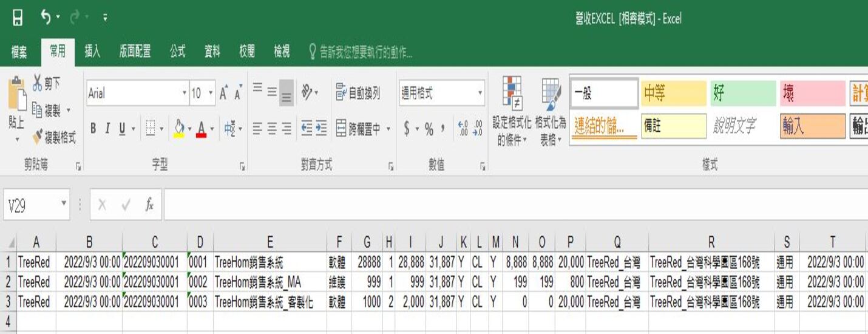This screenshot has height=334, width=868.
Task: Toggle the Center alignment icon
Action: (272, 128)
